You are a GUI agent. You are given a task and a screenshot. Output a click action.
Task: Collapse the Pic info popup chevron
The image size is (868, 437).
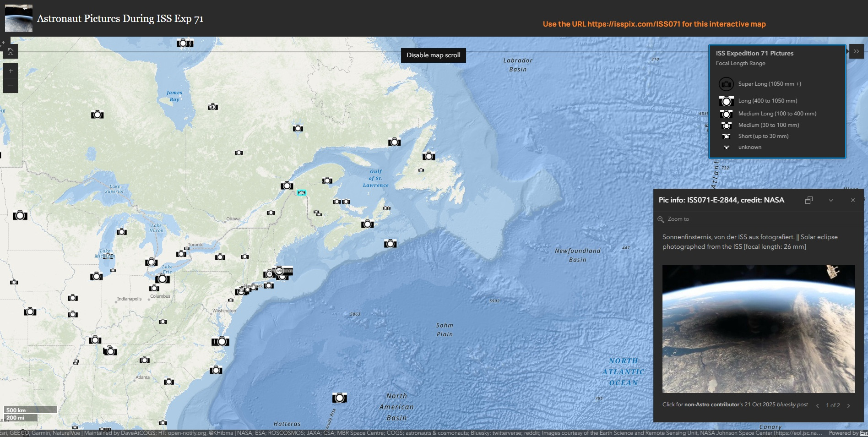tap(831, 200)
